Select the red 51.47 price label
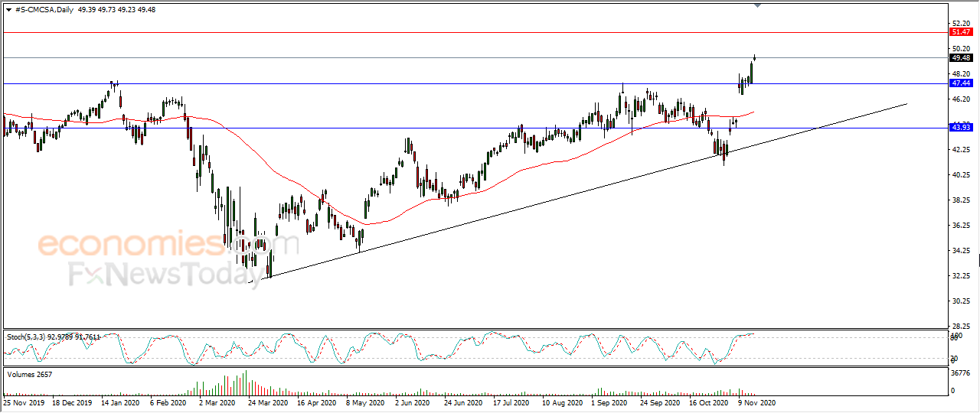The height and width of the screenshot is (413, 980). pos(960,32)
